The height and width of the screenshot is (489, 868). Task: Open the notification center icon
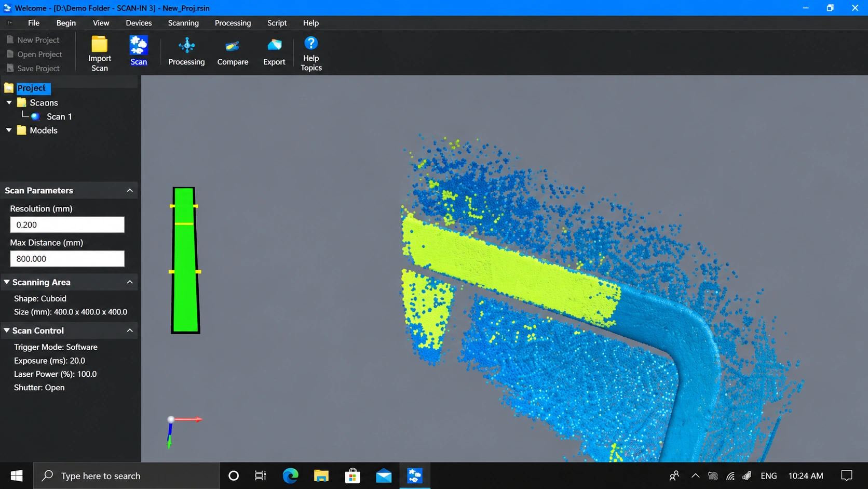[x=847, y=475]
